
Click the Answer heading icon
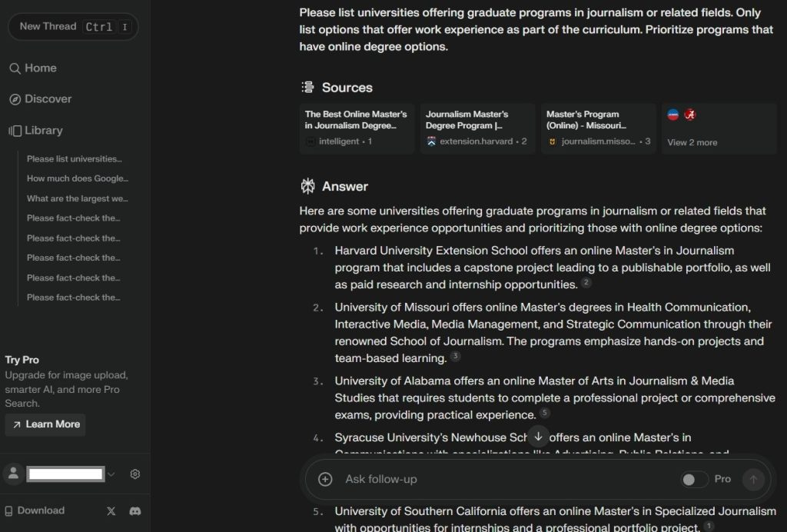tap(307, 186)
